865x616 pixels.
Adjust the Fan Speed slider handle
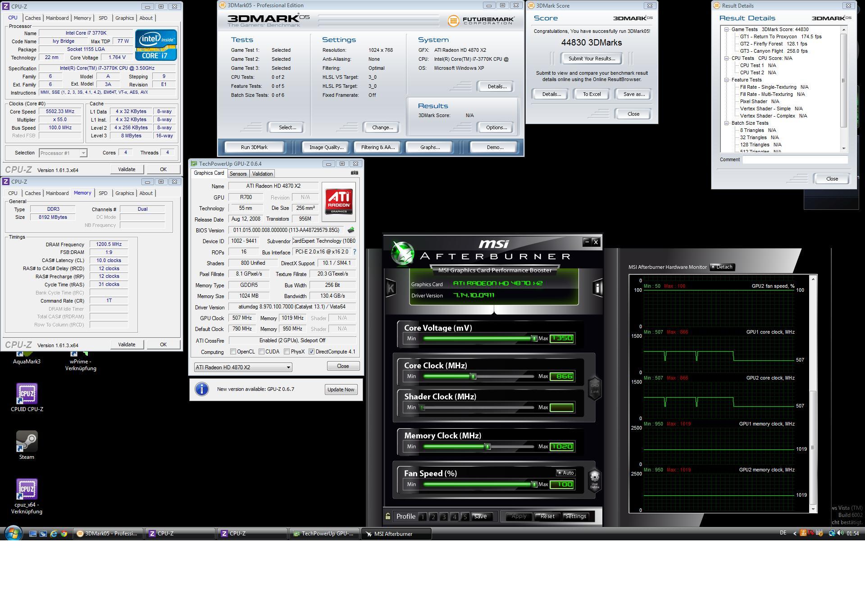[534, 485]
